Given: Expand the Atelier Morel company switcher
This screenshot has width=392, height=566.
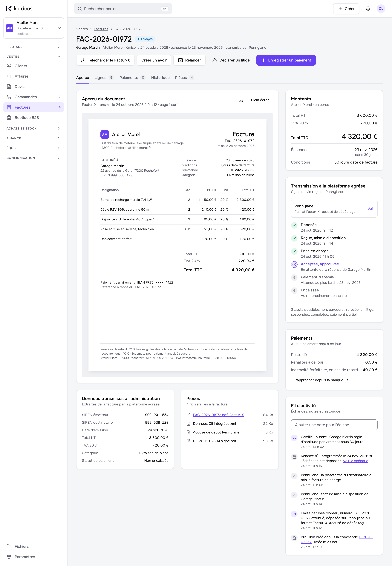Looking at the screenshot, I should point(34,28).
